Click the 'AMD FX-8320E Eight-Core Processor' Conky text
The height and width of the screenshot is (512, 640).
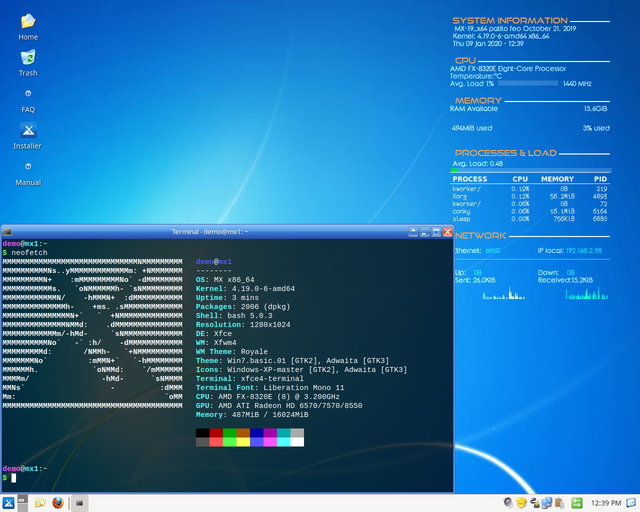tap(508, 69)
